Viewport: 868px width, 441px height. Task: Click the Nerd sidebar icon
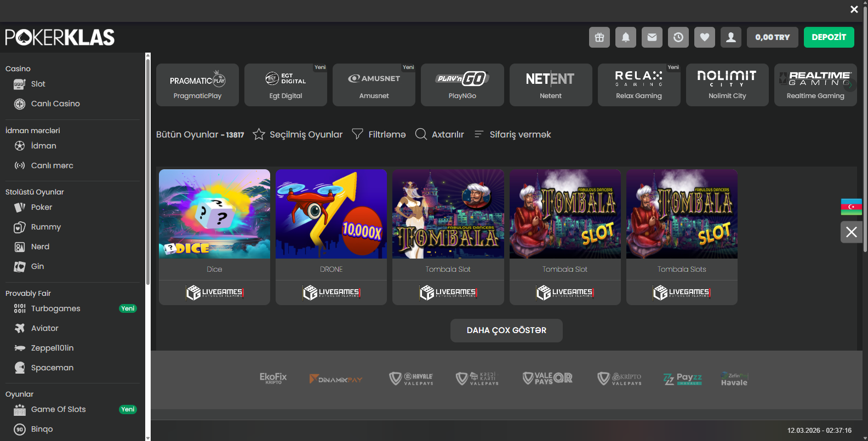pyautogui.click(x=20, y=247)
